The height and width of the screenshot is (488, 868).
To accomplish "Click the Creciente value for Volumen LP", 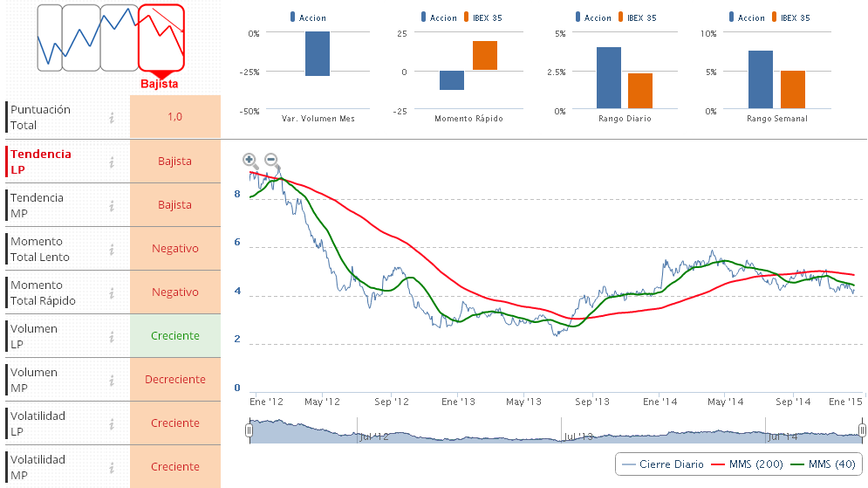I will pyautogui.click(x=175, y=336).
